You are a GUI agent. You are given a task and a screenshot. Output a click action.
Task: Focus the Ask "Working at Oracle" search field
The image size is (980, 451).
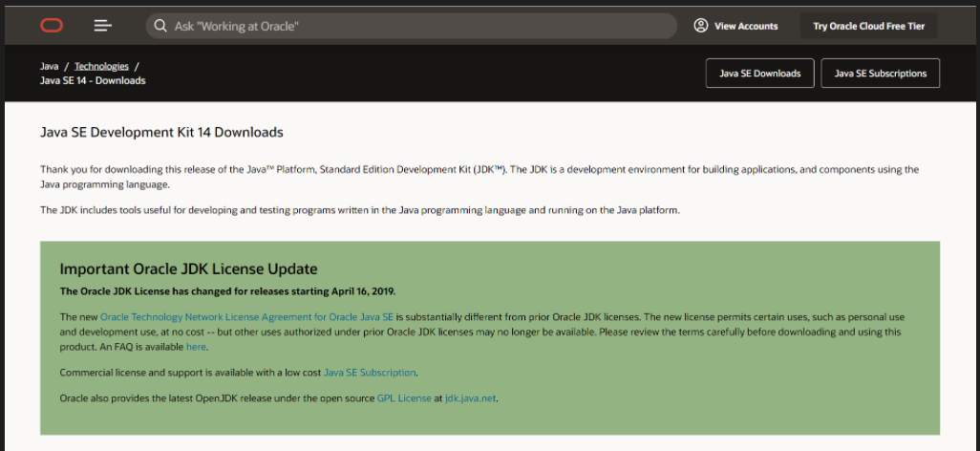(x=412, y=26)
